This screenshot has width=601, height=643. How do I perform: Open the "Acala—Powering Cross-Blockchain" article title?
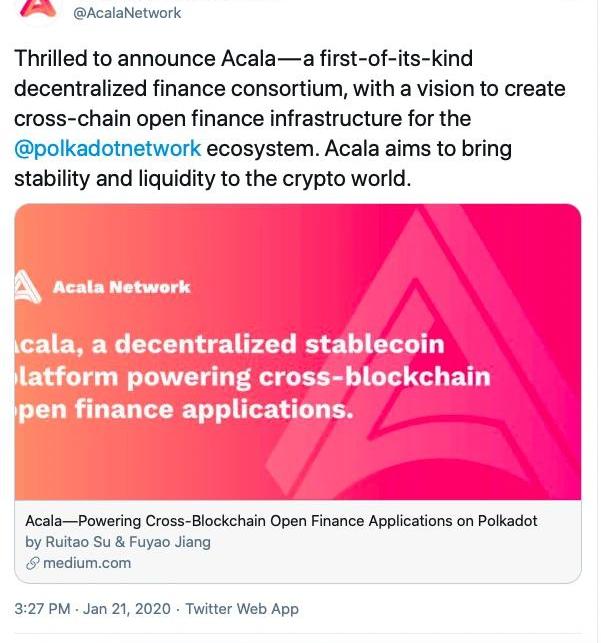pos(281,522)
